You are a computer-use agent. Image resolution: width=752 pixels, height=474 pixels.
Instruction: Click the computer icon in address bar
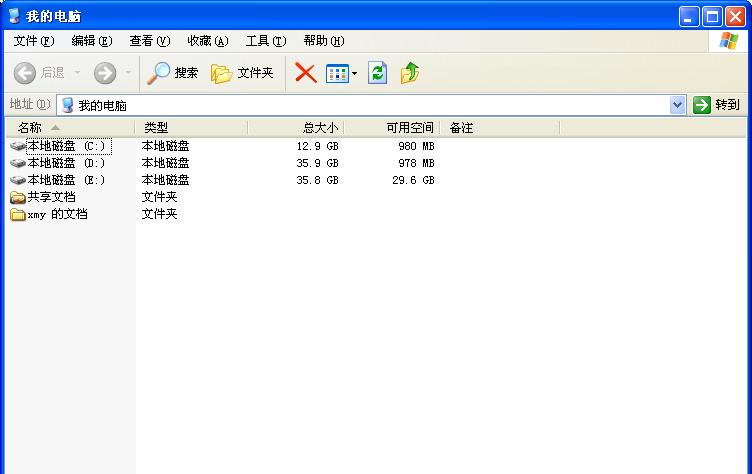[68, 105]
